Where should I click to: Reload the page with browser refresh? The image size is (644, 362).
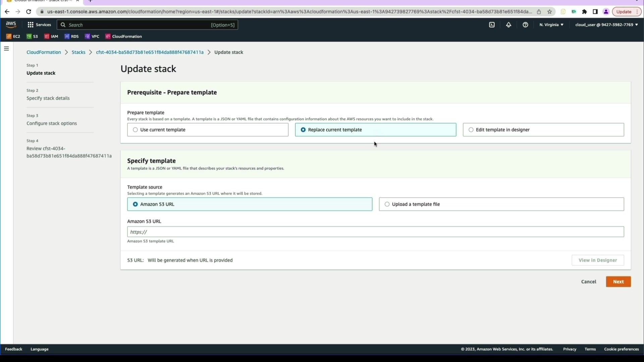pyautogui.click(x=29, y=12)
